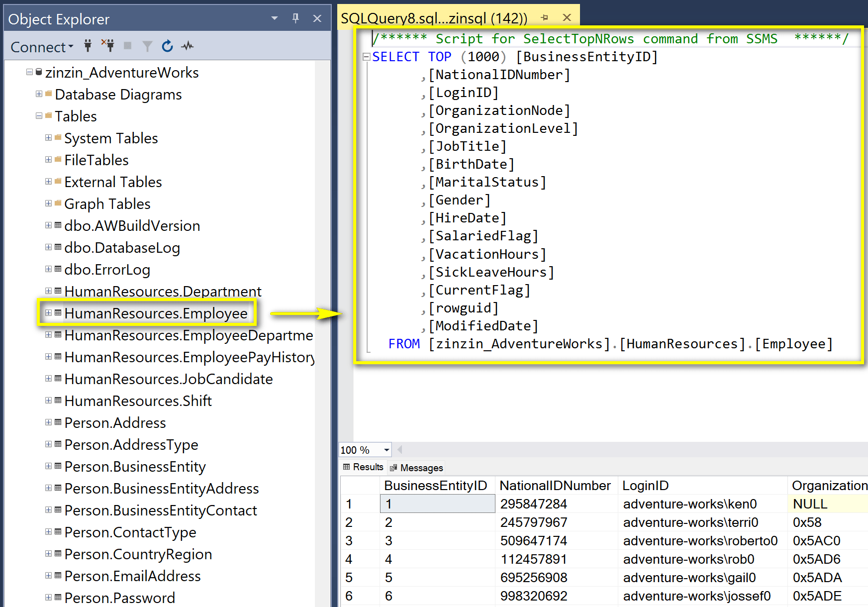
Task: Expand Graph Tables folder
Action: click(48, 203)
